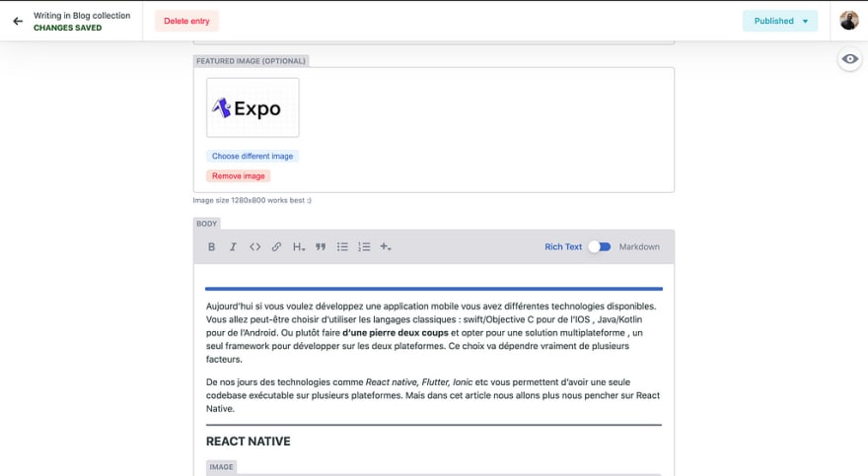868x476 pixels.
Task: Click the IMAGE block label
Action: pos(221,467)
